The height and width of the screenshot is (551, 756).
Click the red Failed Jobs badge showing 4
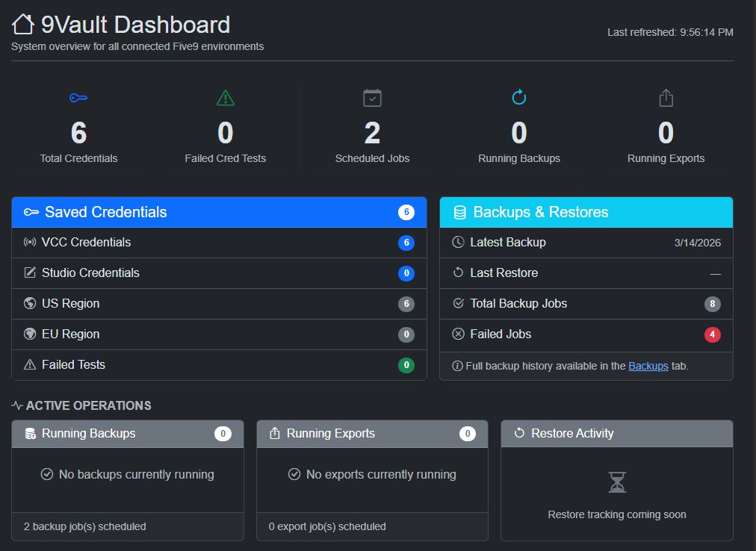tap(712, 334)
